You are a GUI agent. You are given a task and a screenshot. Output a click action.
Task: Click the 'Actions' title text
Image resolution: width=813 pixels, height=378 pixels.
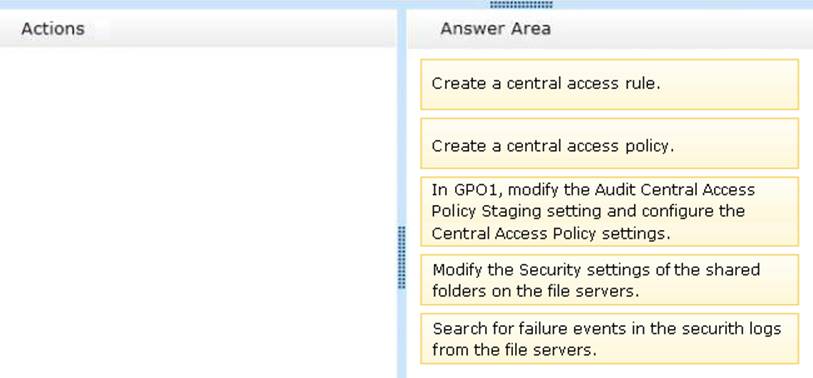point(53,29)
